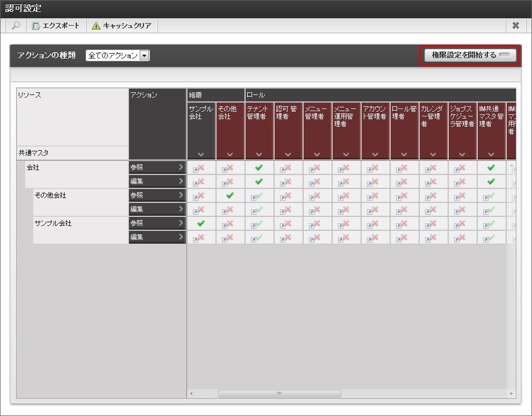Click green check for 会社 参照 under テナント管理者

tap(259, 167)
